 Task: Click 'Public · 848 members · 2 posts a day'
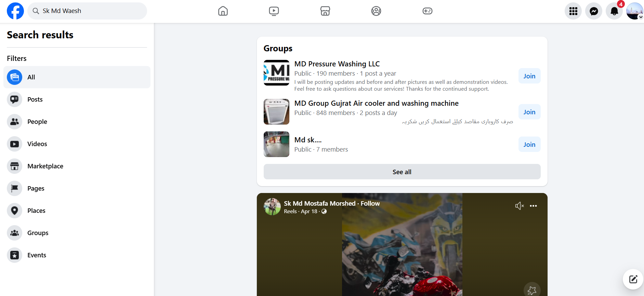point(346,113)
